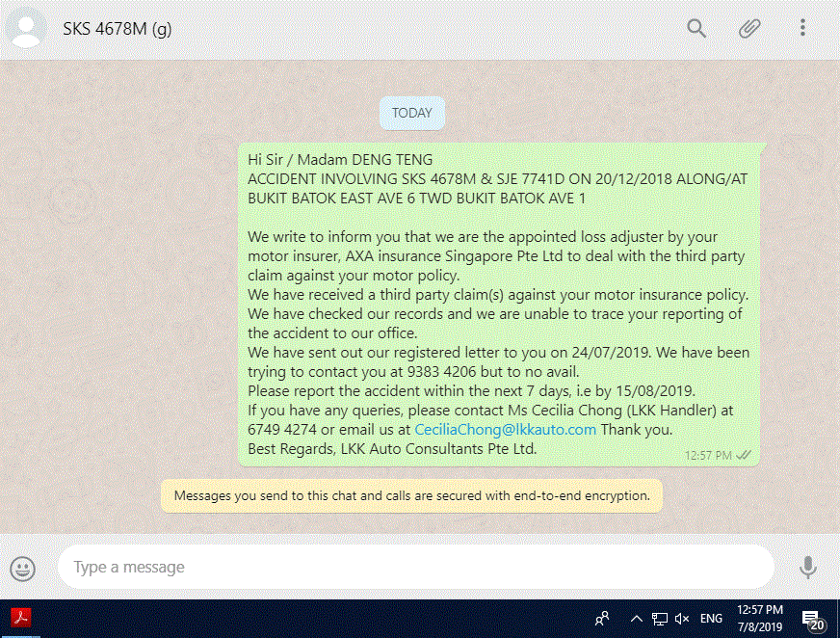
Task: Click message read ticks at 12:57 PM
Action: 744,455
